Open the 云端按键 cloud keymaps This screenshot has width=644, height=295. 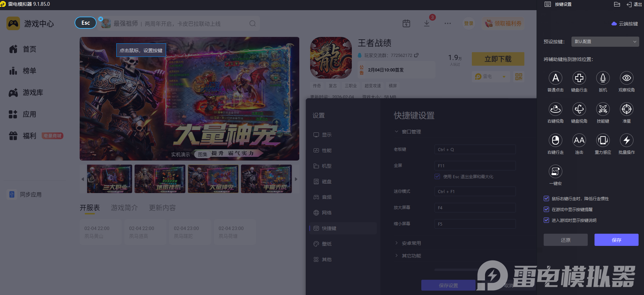pos(625,24)
